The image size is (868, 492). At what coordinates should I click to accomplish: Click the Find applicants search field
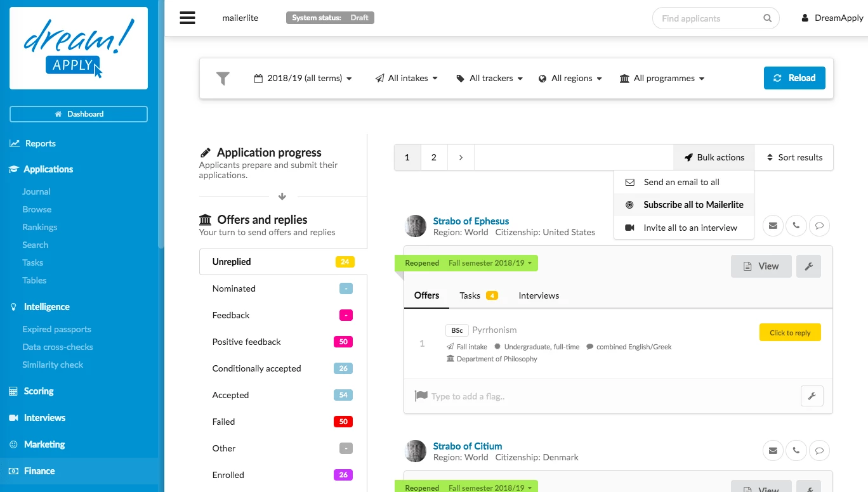click(709, 18)
